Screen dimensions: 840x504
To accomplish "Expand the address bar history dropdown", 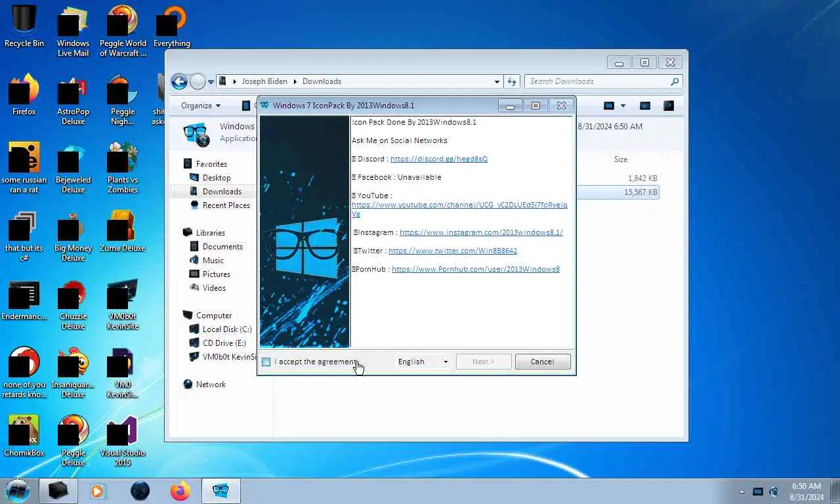I will 497,81.
